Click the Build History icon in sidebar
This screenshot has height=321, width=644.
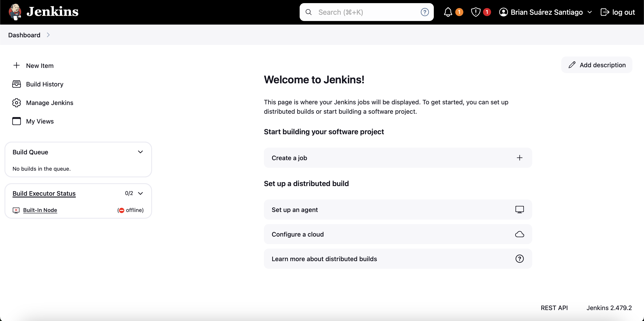(x=16, y=84)
